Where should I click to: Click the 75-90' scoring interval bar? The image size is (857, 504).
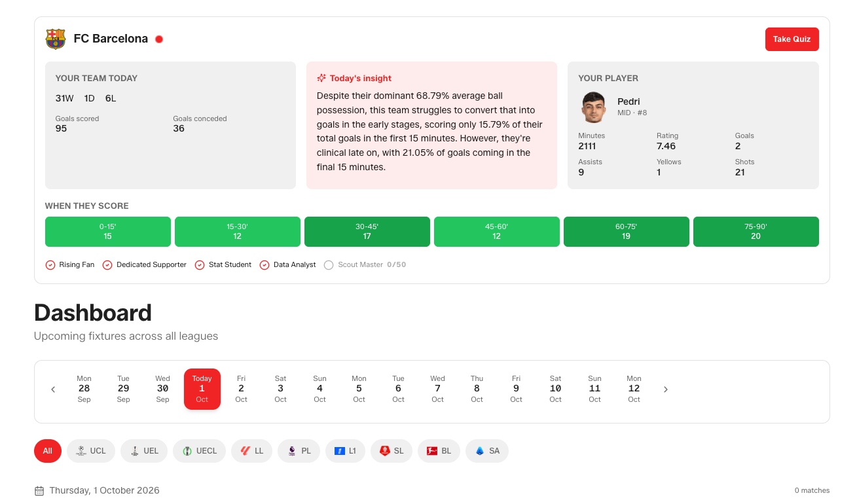(756, 232)
